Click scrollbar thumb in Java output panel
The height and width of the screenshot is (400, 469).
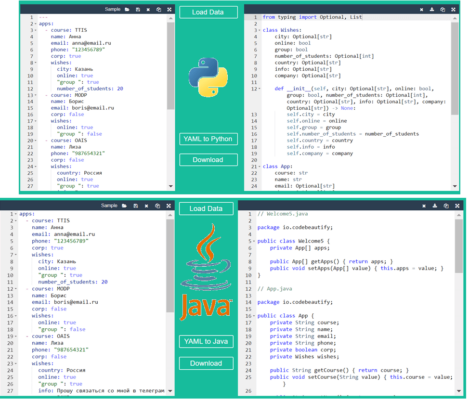459,246
